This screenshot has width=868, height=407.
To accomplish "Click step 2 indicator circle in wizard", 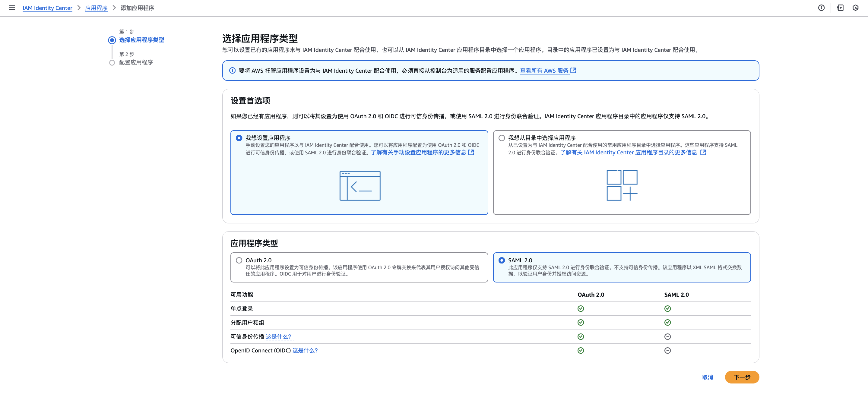I will (x=112, y=63).
